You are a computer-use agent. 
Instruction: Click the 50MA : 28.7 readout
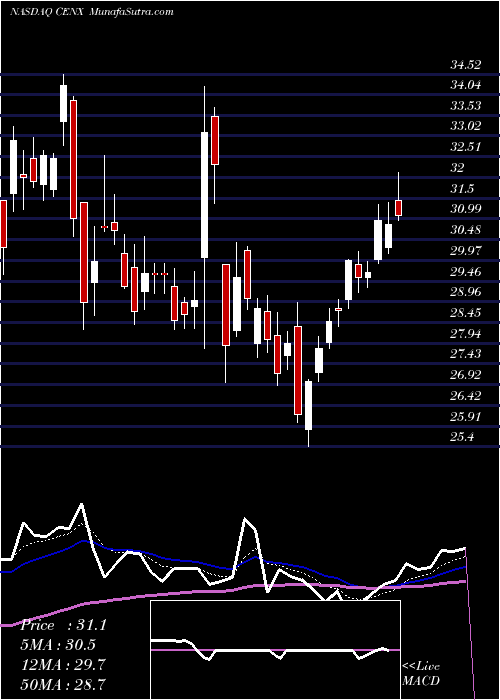pos(63,684)
